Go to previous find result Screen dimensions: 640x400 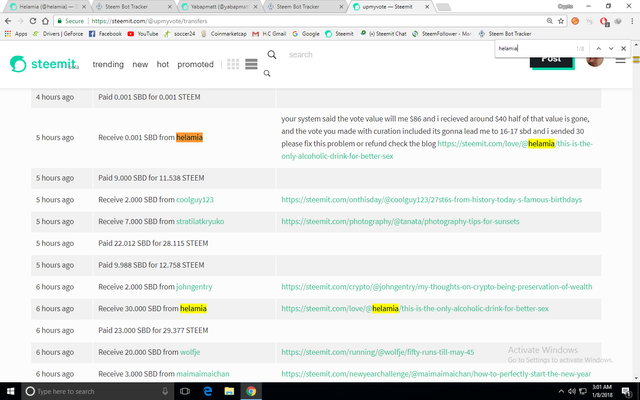click(598, 48)
